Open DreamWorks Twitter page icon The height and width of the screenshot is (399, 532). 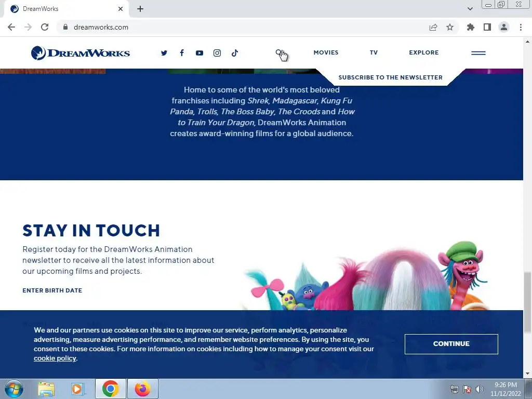pos(164,53)
